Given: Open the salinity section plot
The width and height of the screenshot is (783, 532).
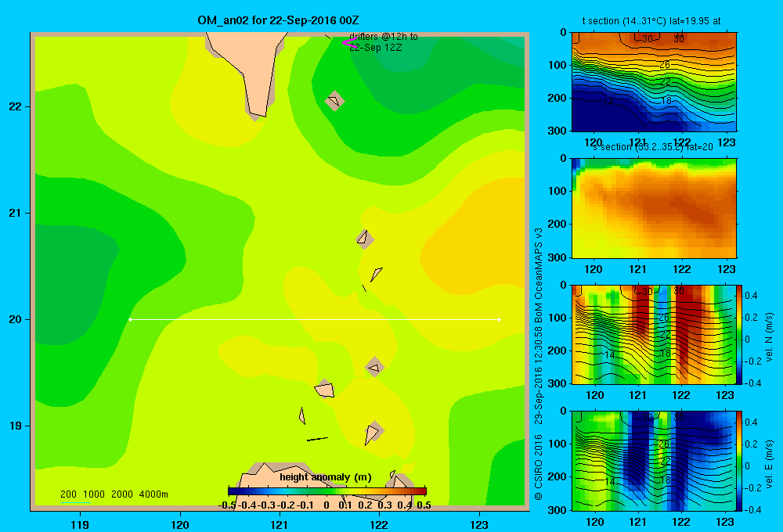Looking at the screenshot, I should click(654, 208).
